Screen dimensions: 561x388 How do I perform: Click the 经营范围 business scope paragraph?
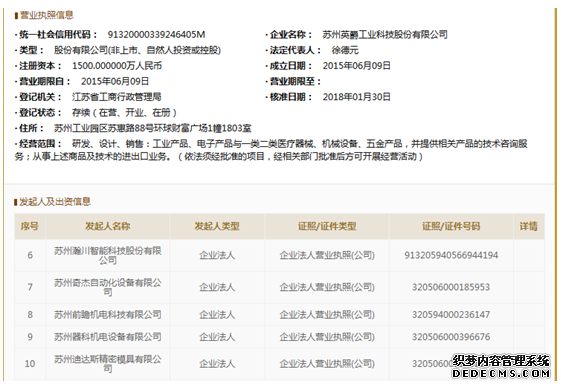tap(271, 150)
